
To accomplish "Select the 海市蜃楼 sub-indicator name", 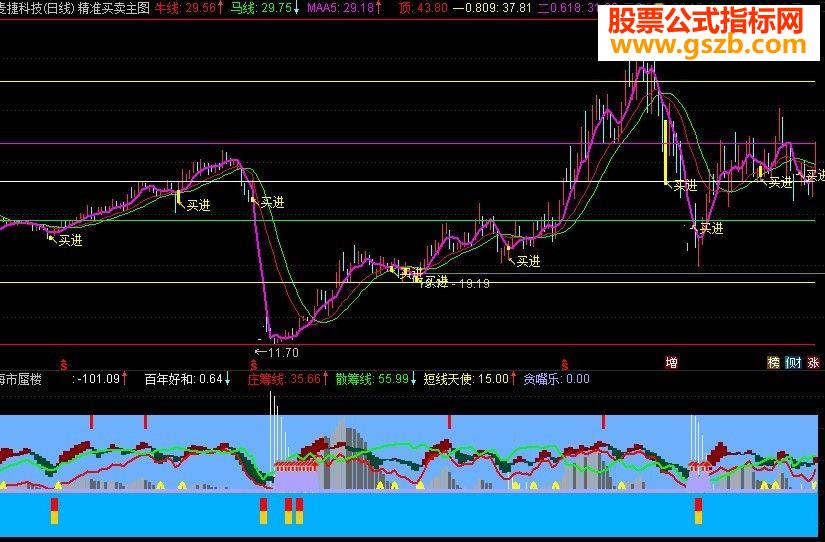I will (x=21, y=379).
